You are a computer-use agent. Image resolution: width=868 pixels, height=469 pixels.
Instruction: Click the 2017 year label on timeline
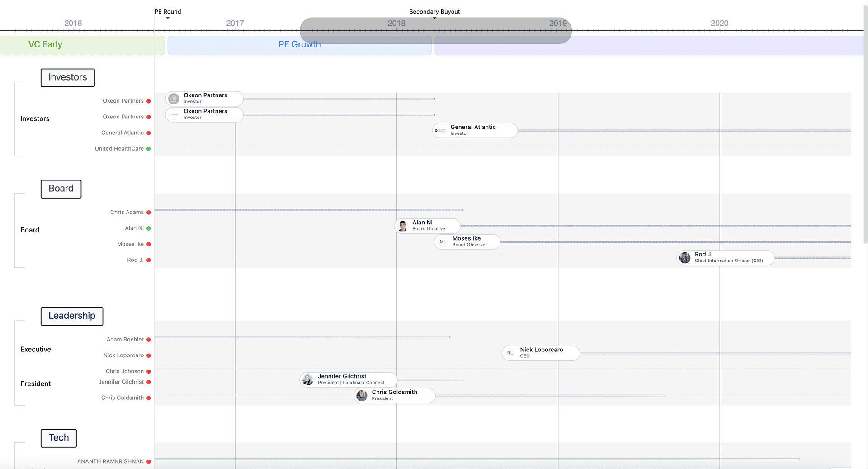click(x=235, y=23)
